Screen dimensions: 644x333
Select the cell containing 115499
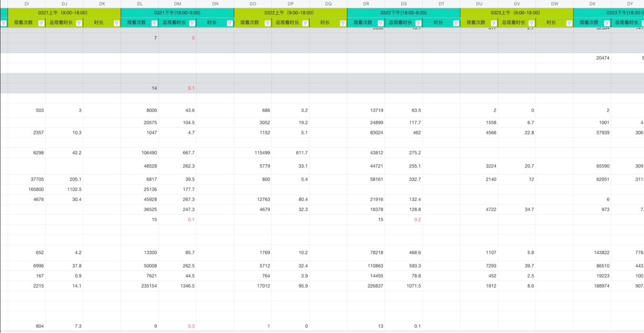253,152
